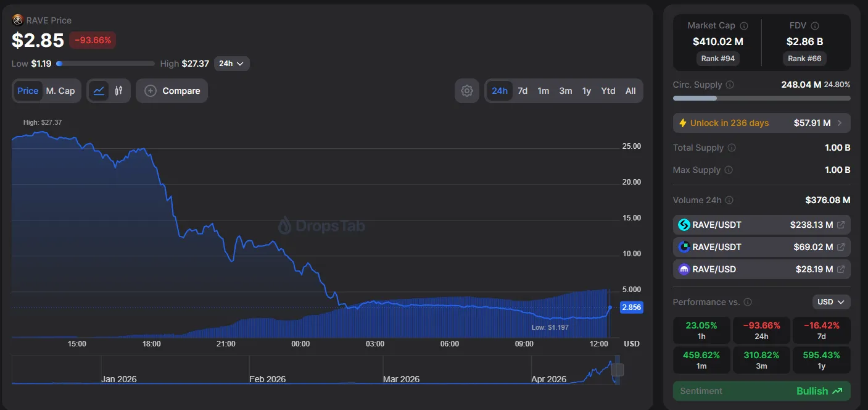This screenshot has height=410, width=868.
Task: Open the 24h Low/High range dropdown
Action: coord(231,64)
